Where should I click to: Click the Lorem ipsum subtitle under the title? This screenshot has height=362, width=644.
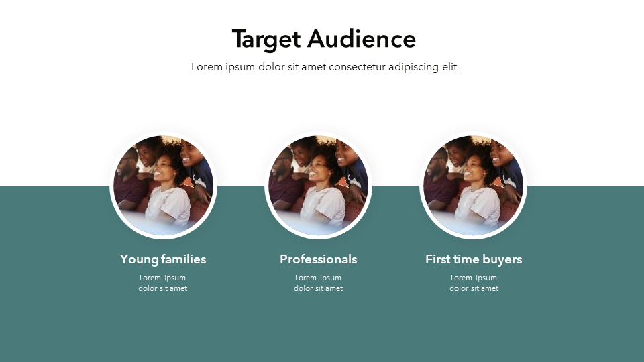coord(324,67)
